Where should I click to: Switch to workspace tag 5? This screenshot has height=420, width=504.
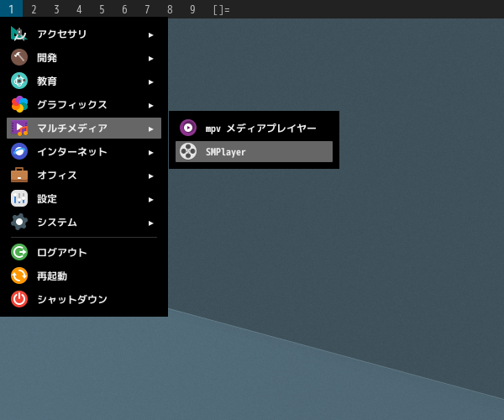(x=102, y=9)
